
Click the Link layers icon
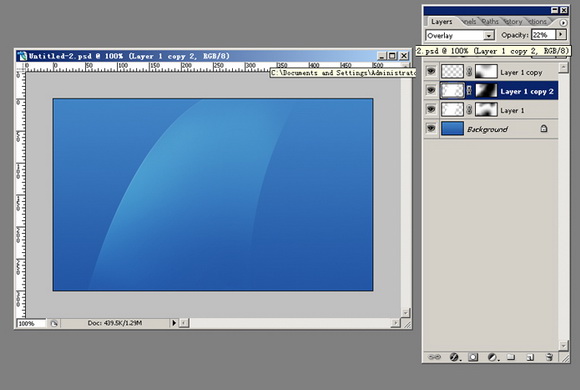[x=434, y=357]
